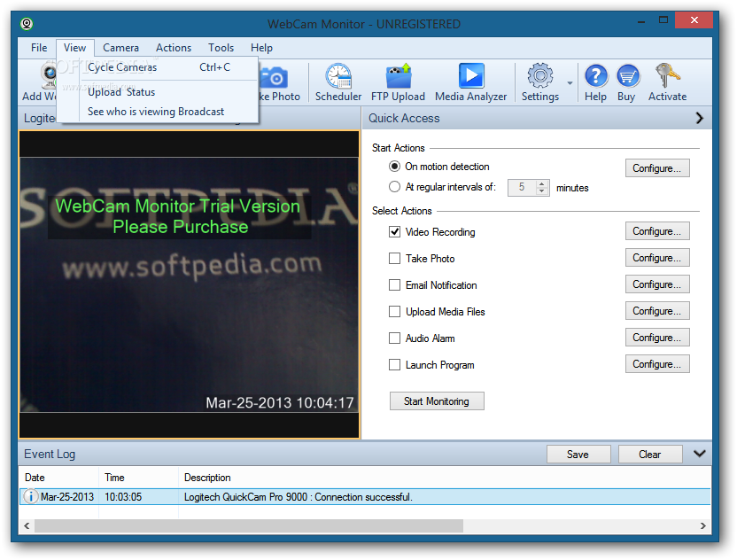Screen dimensions: 737x560
Task: Configure Launch Program action
Action: tap(657, 364)
